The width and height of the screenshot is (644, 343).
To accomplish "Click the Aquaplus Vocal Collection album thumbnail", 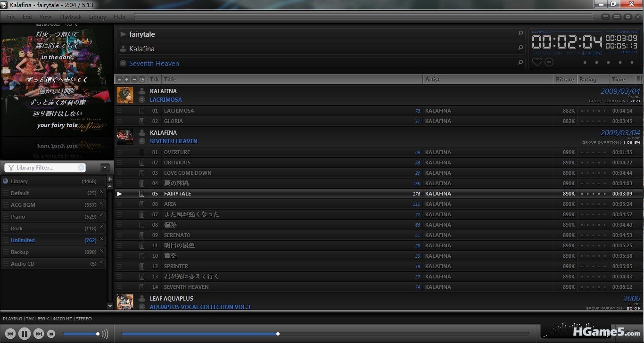I will point(125,302).
